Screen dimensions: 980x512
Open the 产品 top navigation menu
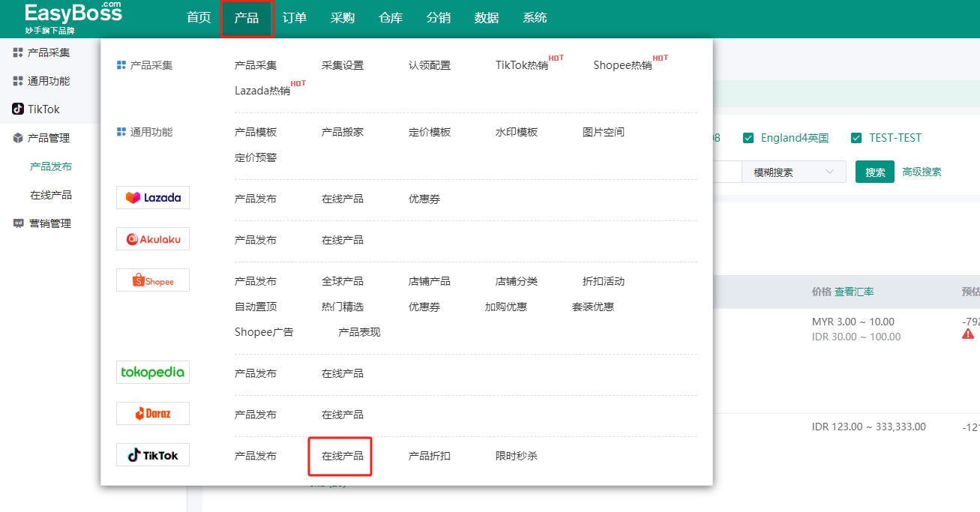[x=247, y=18]
